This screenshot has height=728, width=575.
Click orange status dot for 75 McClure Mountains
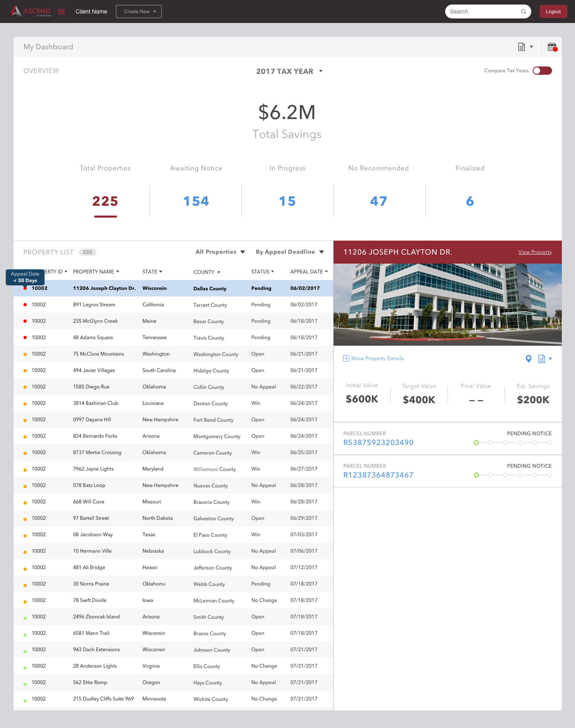25,354
